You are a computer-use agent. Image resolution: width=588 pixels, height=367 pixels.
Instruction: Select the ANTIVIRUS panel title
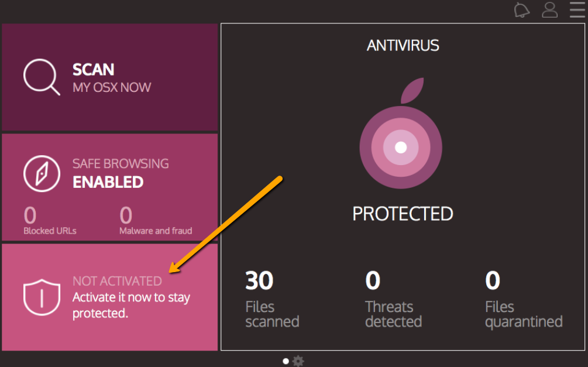tap(403, 46)
